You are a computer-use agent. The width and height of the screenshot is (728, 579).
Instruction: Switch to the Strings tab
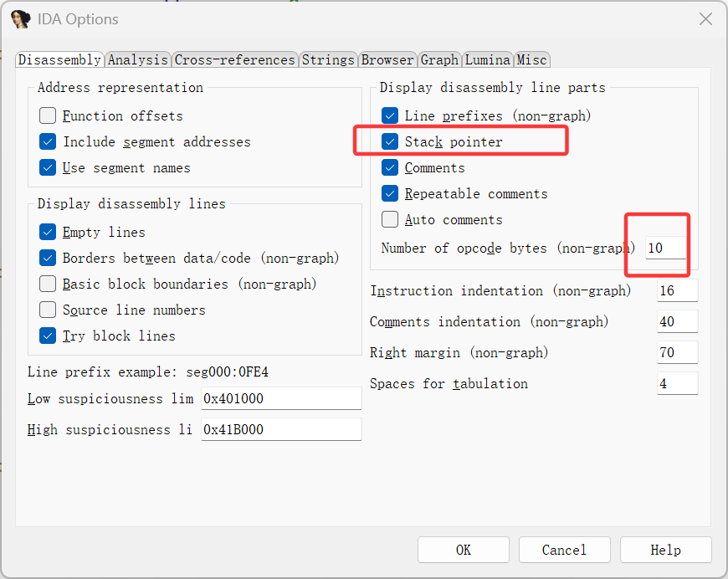(x=328, y=60)
